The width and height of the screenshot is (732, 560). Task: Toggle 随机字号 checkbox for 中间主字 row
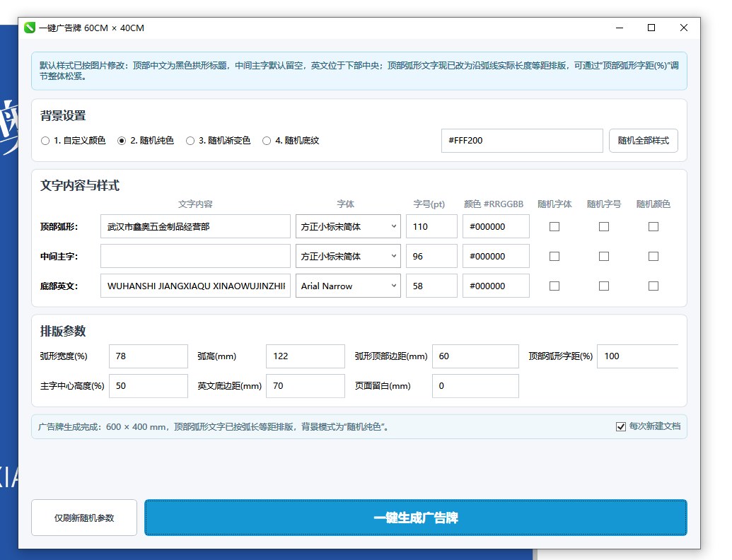(603, 256)
